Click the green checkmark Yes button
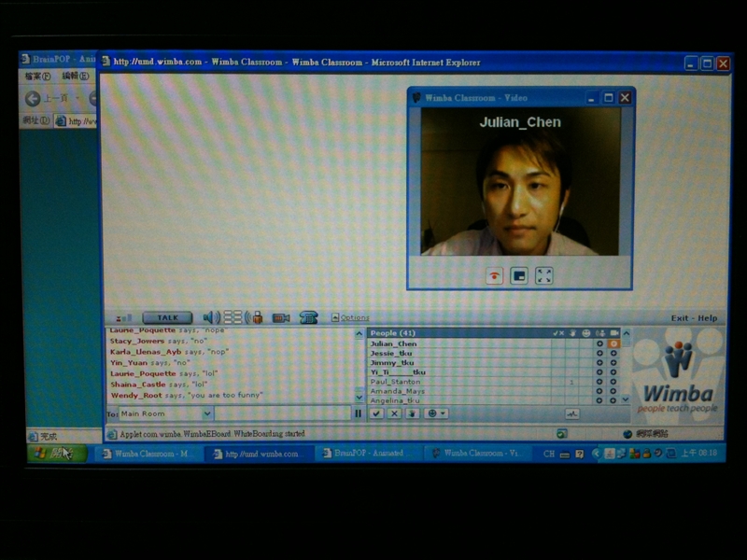747x560 pixels. (x=376, y=413)
